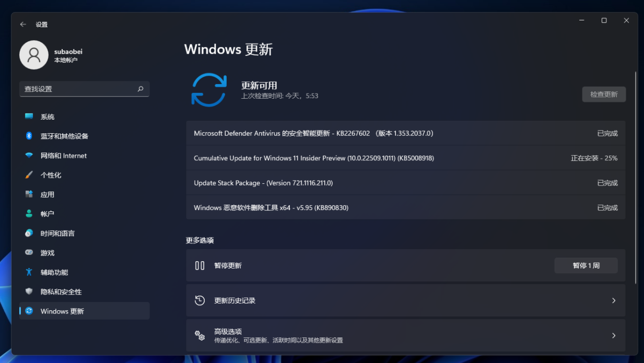This screenshot has height=363, width=644.
Task: Click the large blue update sync icon
Action: pos(209,90)
